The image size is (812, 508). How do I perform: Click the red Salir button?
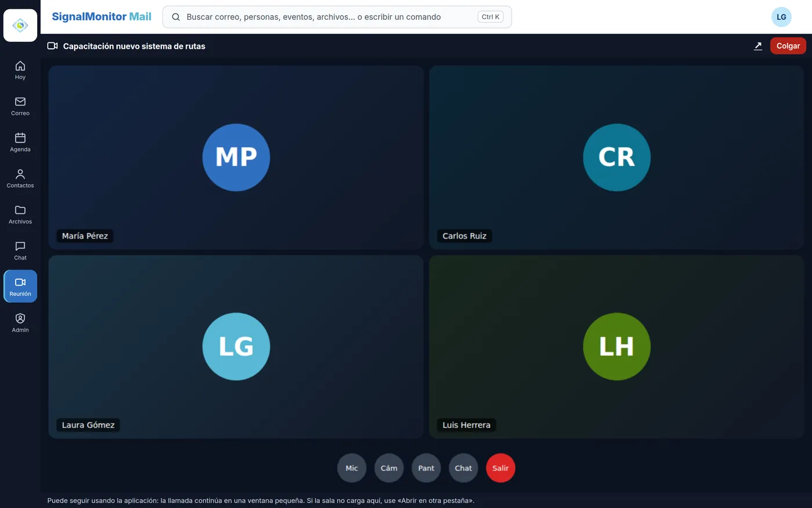[x=501, y=468]
